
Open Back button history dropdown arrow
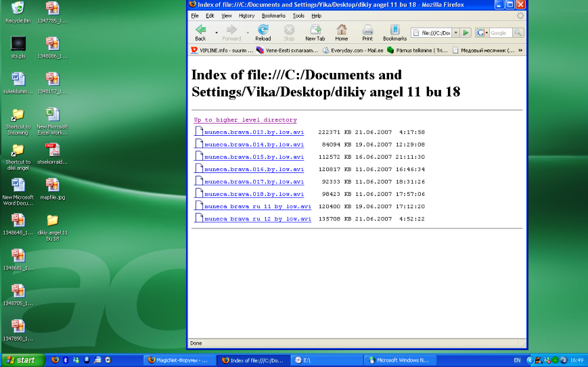tap(217, 32)
